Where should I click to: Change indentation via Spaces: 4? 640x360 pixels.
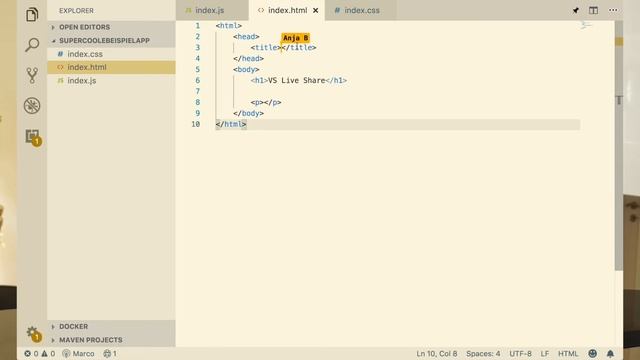pyautogui.click(x=483, y=353)
